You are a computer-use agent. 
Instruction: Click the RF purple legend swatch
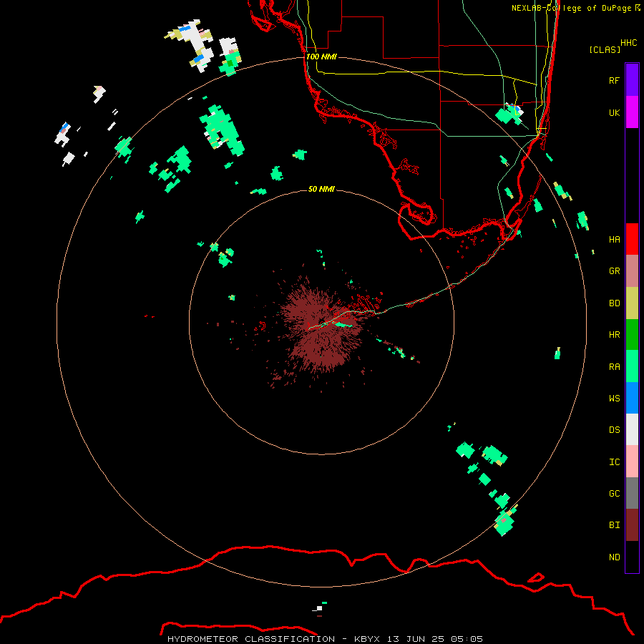click(x=632, y=80)
